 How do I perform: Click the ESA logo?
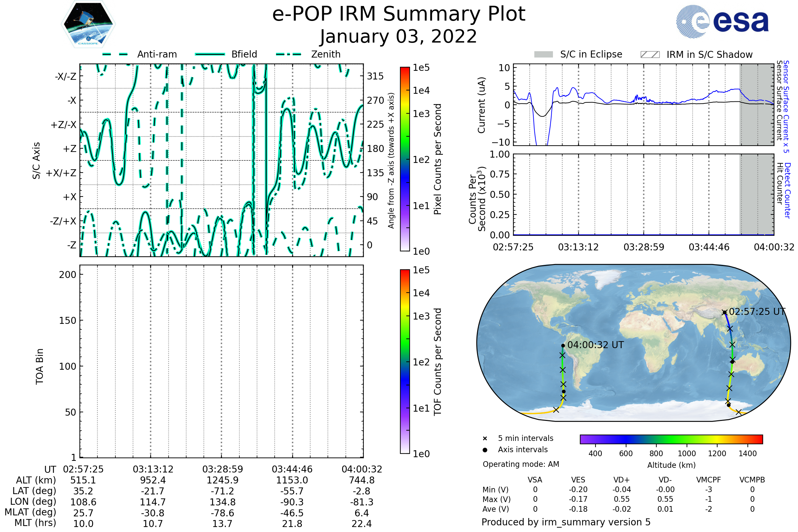coord(722,21)
